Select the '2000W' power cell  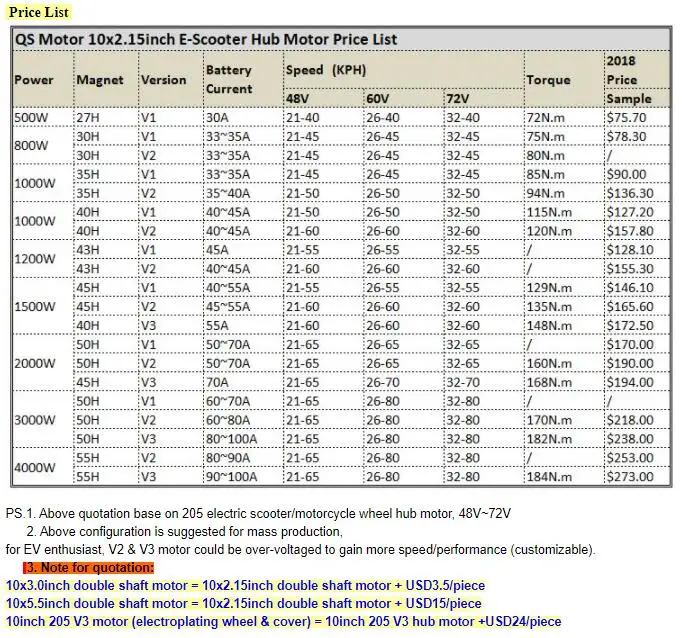click(x=35, y=363)
